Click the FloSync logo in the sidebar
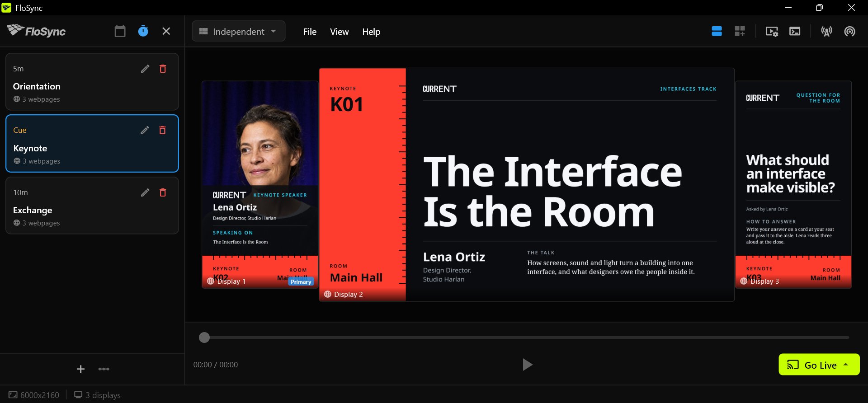 pyautogui.click(x=37, y=31)
